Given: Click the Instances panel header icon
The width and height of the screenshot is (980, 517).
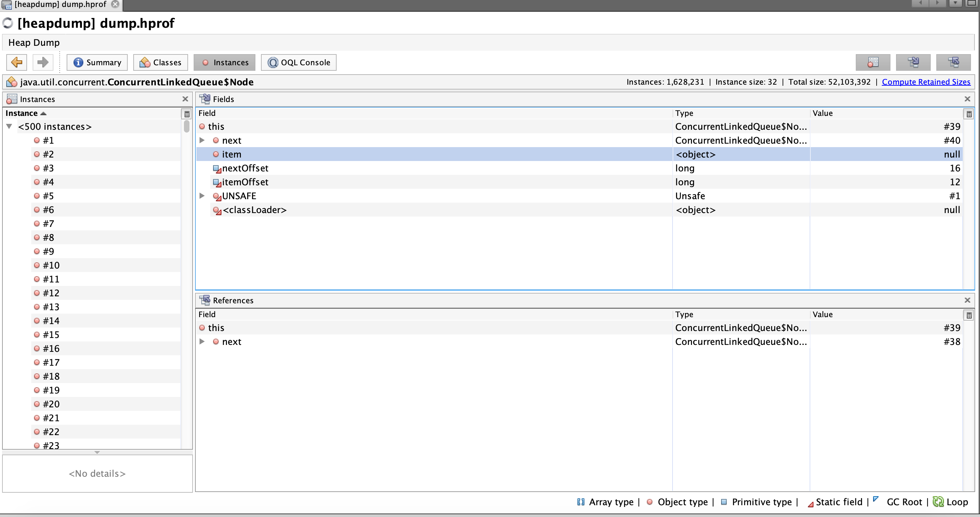Looking at the screenshot, I should (12, 99).
